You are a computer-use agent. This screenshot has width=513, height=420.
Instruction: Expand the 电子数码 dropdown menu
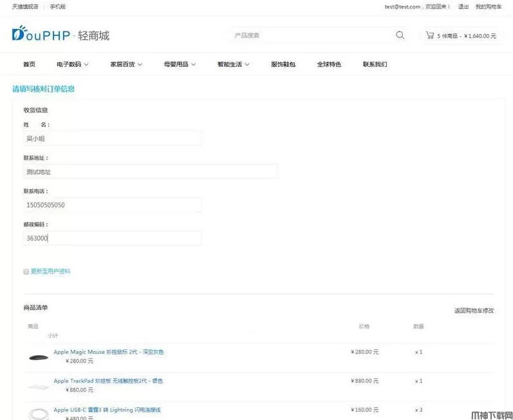pyautogui.click(x=72, y=64)
